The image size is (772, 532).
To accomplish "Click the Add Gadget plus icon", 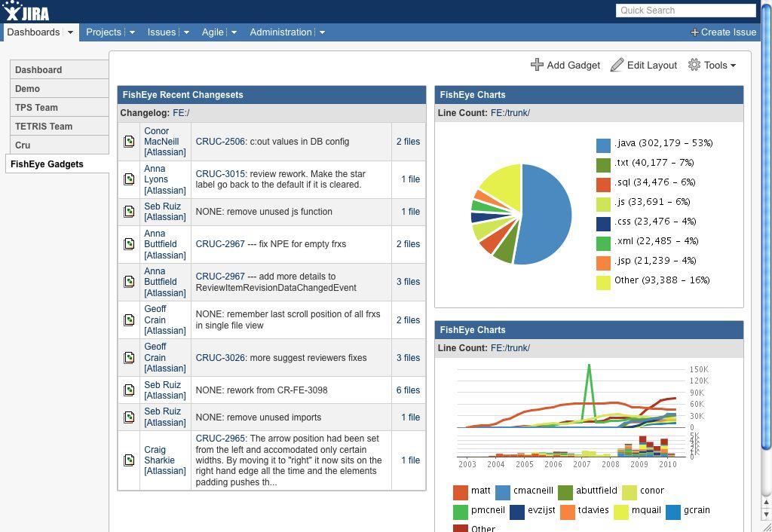I will 537,65.
